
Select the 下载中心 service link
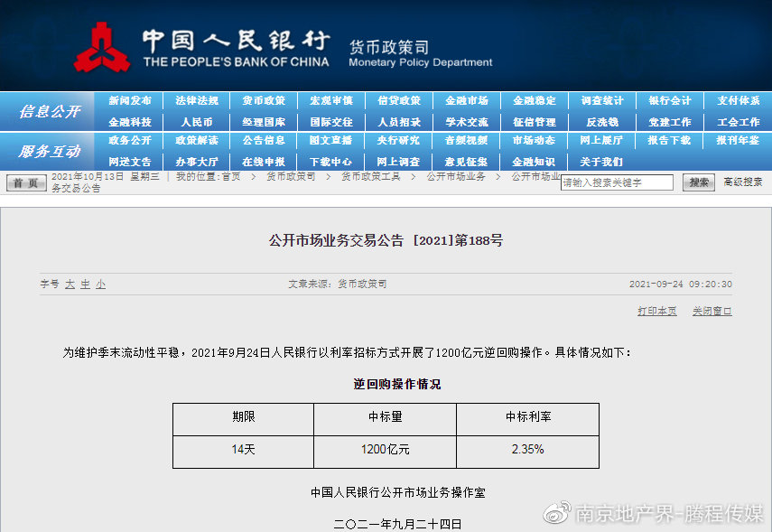[330, 162]
